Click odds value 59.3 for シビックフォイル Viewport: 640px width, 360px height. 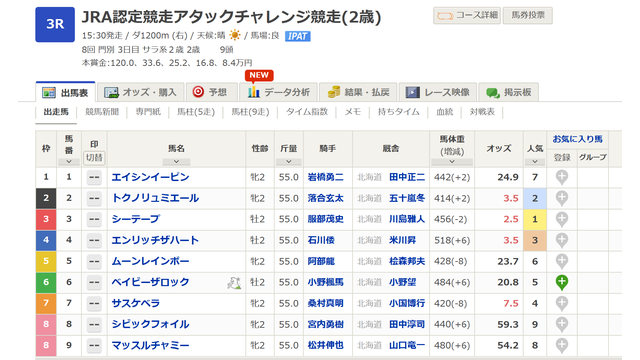point(508,324)
